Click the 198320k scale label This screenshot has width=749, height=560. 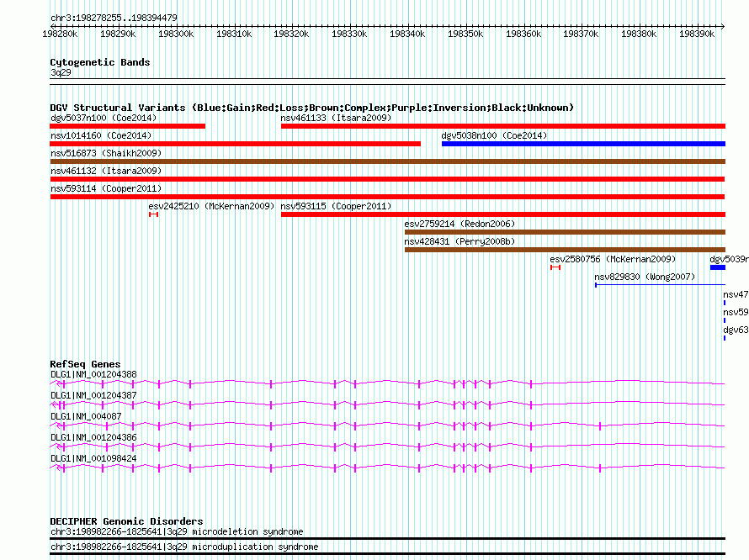pyautogui.click(x=291, y=34)
